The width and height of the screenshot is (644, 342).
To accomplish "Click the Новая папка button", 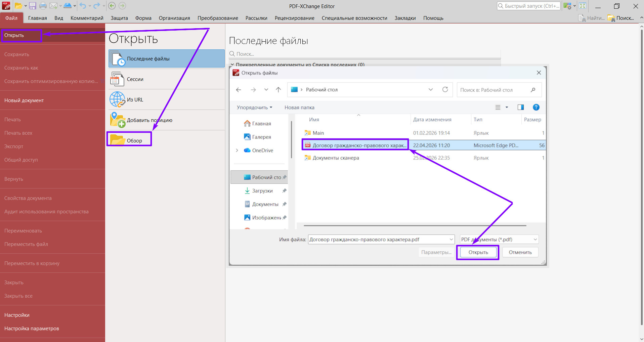I will (x=299, y=108).
